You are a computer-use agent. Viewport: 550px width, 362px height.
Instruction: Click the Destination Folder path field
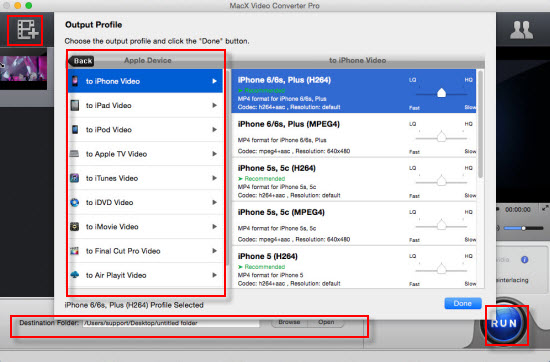click(171, 323)
